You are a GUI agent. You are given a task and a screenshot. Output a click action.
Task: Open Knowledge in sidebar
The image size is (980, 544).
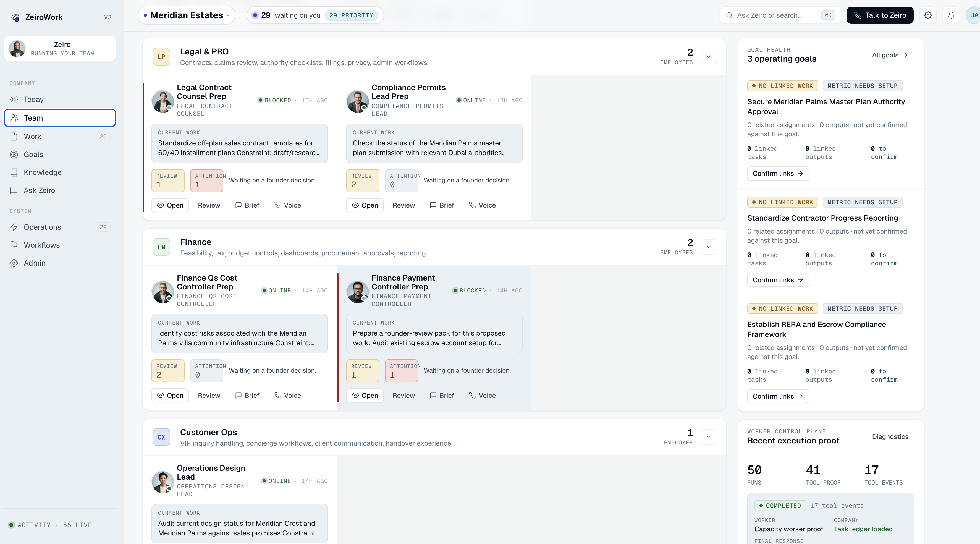(x=60, y=172)
